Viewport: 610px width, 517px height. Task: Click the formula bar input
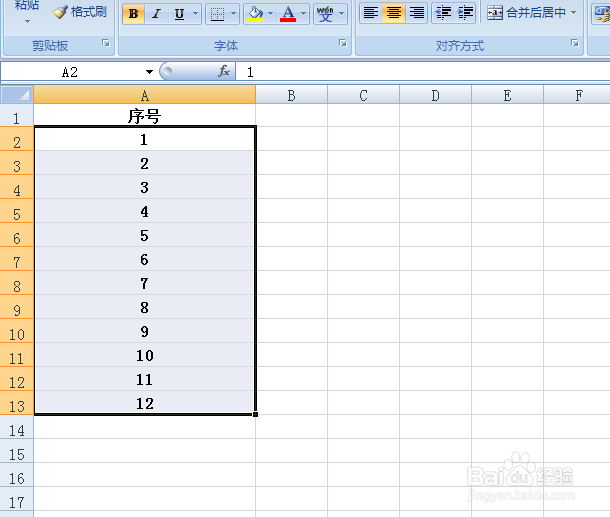(x=424, y=72)
